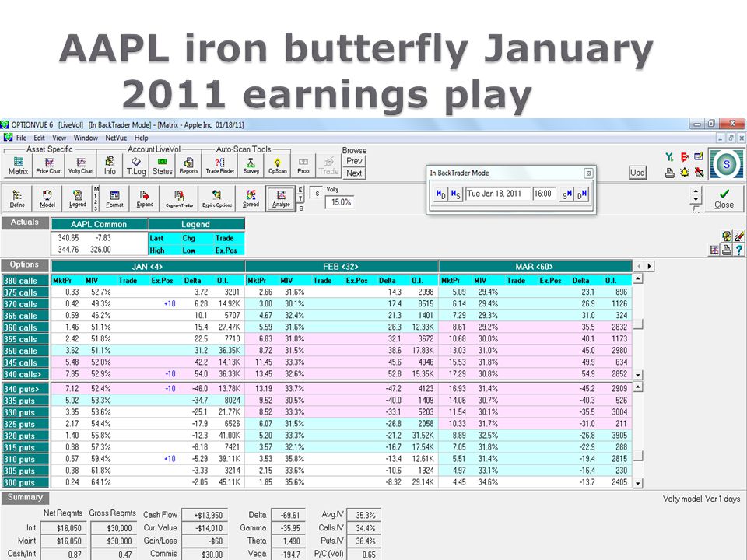Click the Analyze toolbar button
The image size is (747, 560).
pos(281,198)
